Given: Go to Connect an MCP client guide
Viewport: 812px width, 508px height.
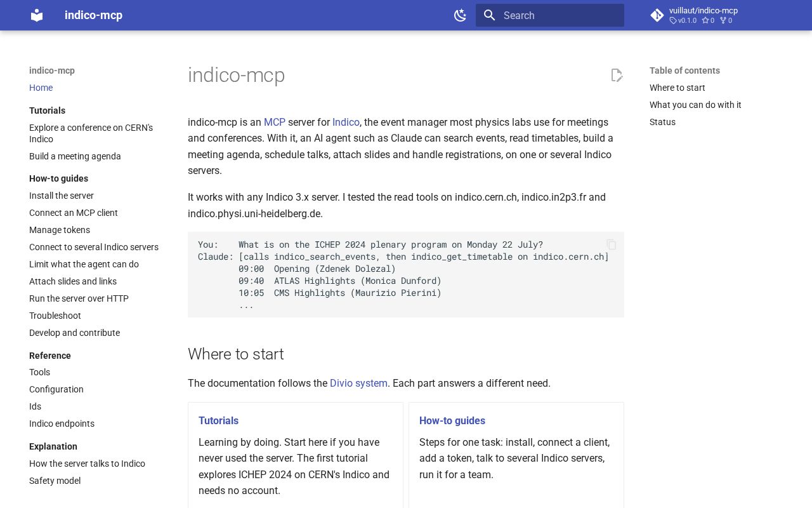Looking at the screenshot, I should point(74,213).
